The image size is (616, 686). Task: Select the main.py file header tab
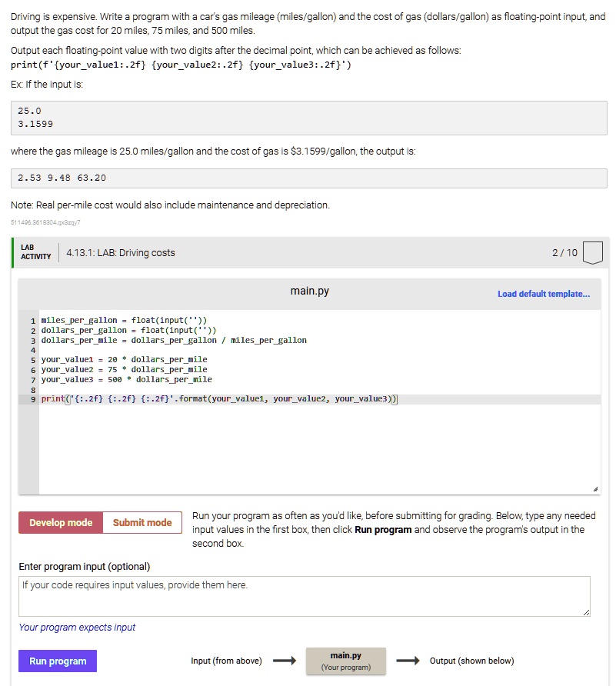[309, 291]
